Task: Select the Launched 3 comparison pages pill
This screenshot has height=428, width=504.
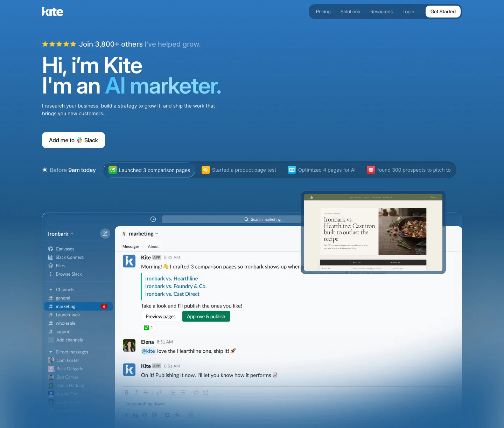Action: point(149,170)
